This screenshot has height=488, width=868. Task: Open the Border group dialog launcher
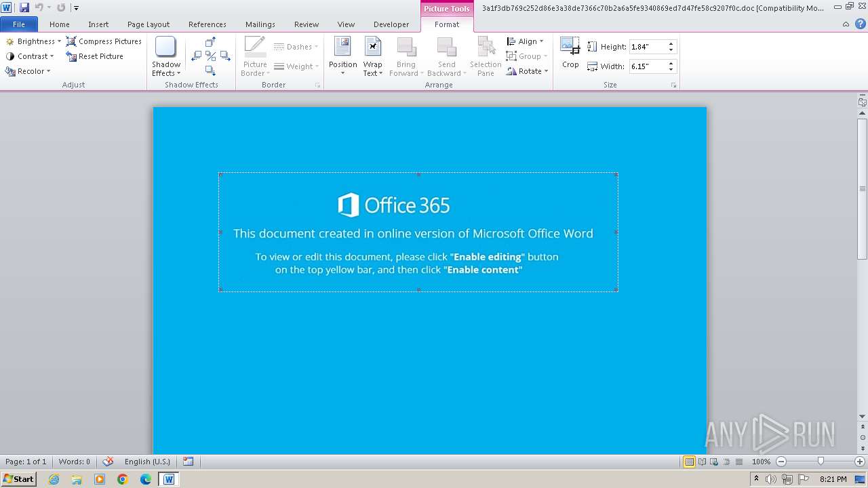pos(317,85)
